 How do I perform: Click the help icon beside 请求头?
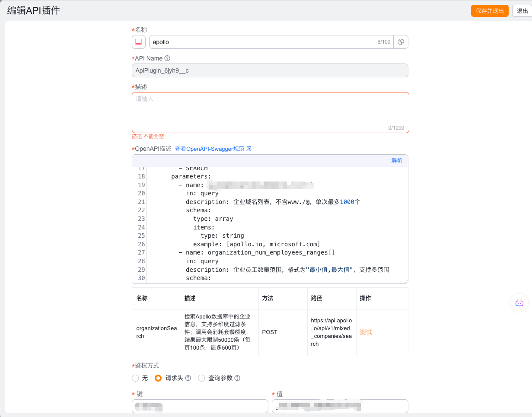(x=188, y=378)
